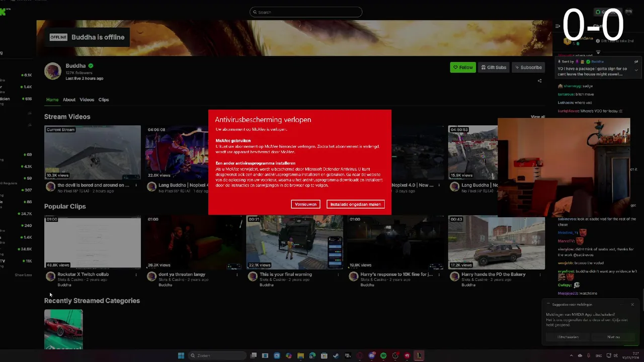Expand the pinned message chevron

click(636, 70)
